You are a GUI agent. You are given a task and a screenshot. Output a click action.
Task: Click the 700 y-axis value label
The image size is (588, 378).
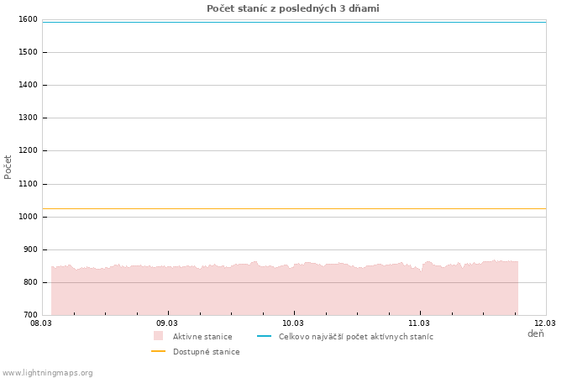click(30, 315)
